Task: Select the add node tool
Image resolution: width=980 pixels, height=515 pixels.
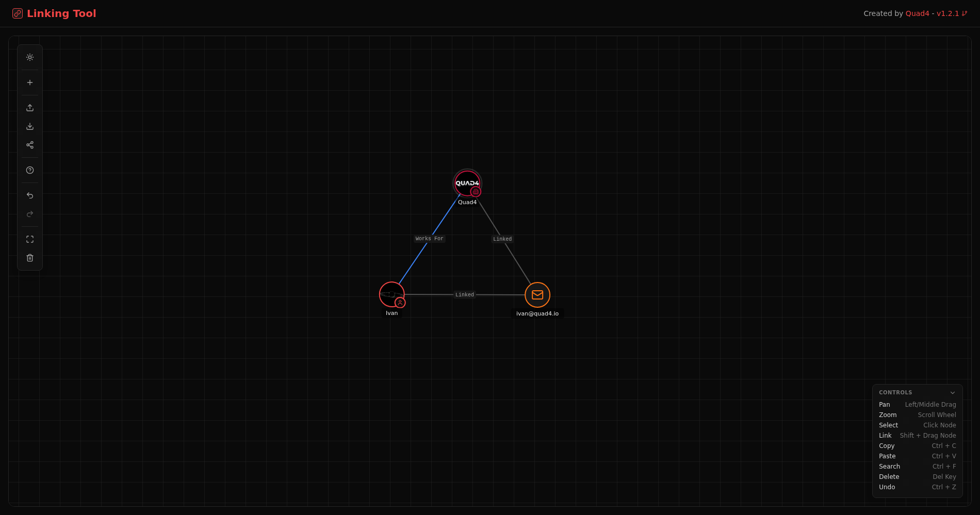Action: (29, 82)
